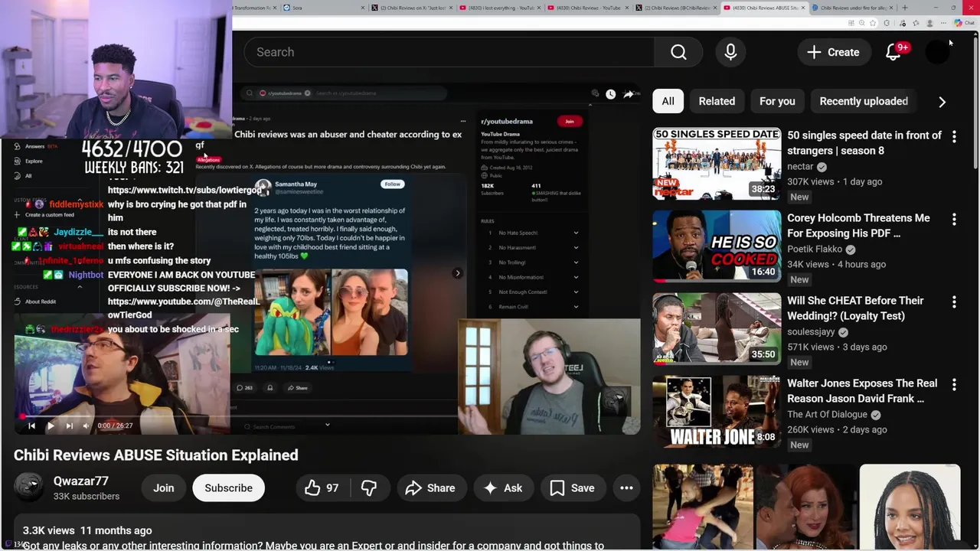Open the title '50 singles speed date in front of strangers'
The image size is (980, 551).
864,143
